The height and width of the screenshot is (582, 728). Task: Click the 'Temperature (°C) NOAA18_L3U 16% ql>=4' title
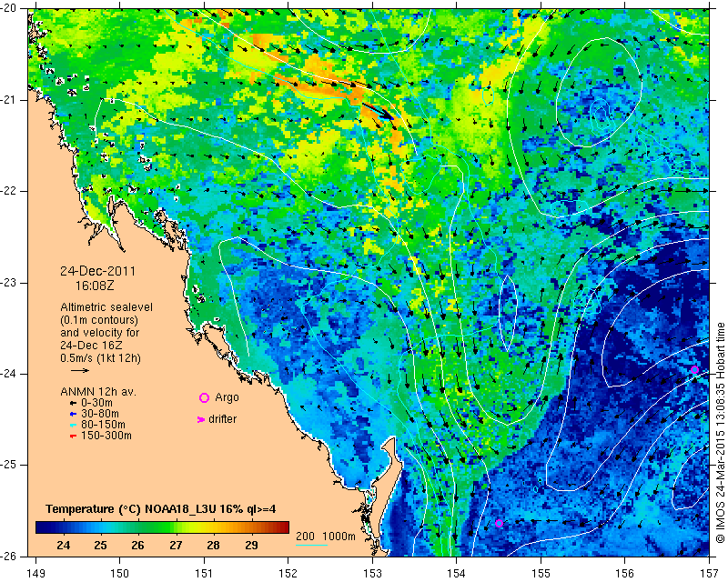(161, 508)
